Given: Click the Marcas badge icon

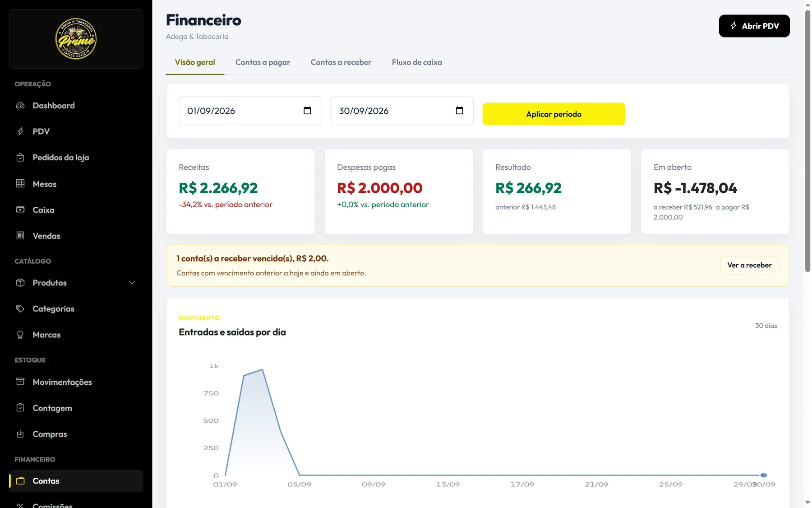Looking at the screenshot, I should click(20, 335).
